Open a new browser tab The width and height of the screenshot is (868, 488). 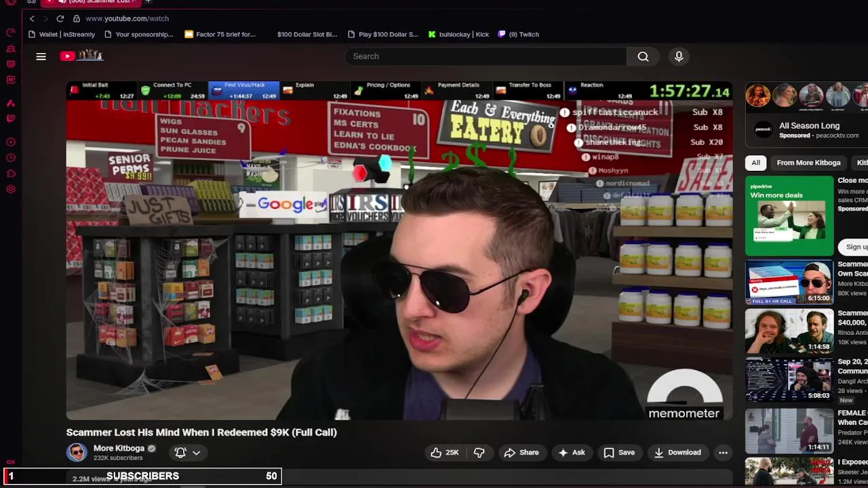coord(148,2)
